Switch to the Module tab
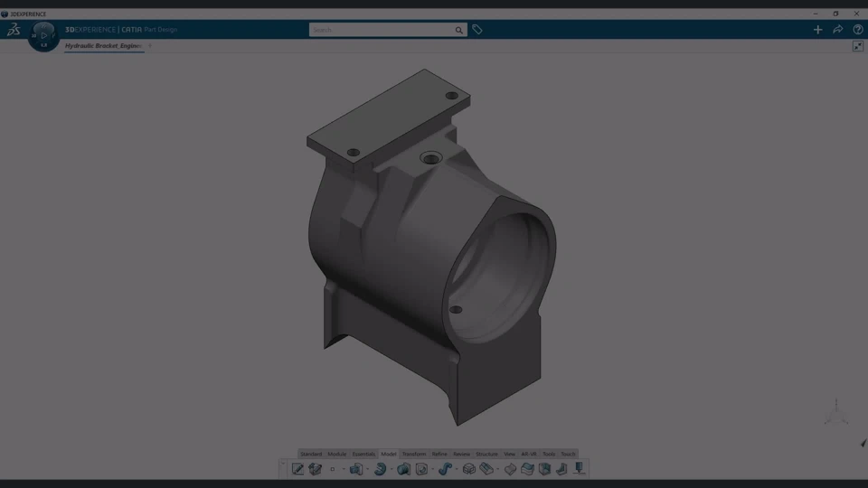Image resolution: width=868 pixels, height=488 pixels. pos(336,454)
